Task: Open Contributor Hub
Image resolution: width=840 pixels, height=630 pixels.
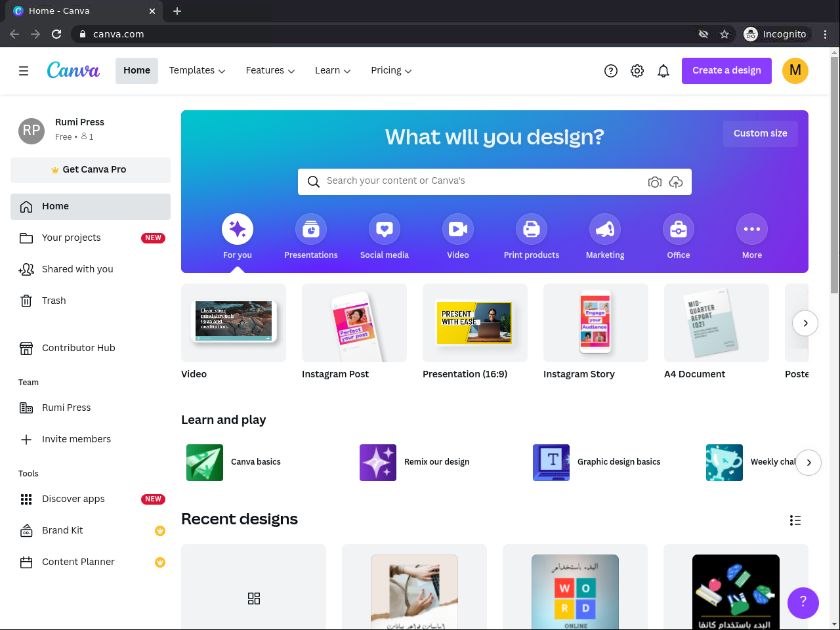Action: pyautogui.click(x=91, y=348)
